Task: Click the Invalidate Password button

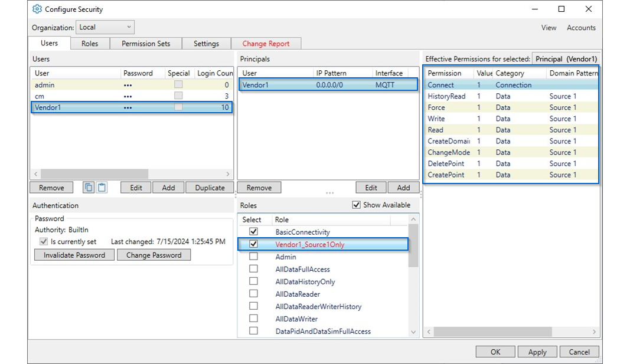Action: [74, 254]
